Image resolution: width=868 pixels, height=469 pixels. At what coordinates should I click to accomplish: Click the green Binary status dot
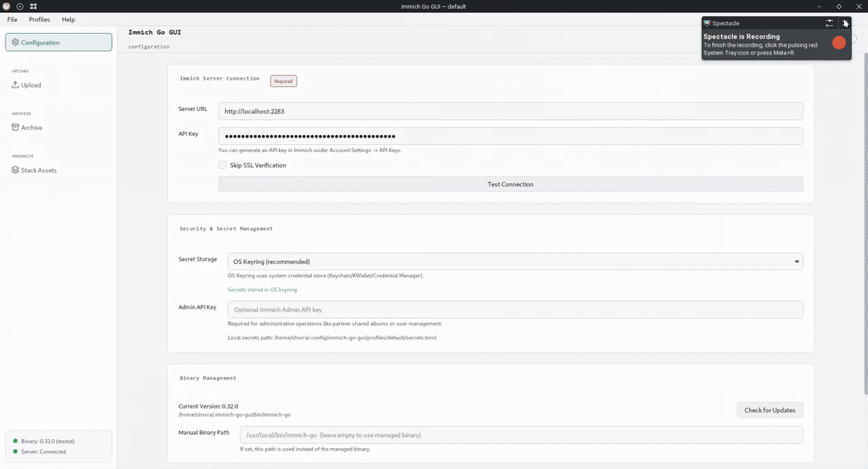(15, 442)
